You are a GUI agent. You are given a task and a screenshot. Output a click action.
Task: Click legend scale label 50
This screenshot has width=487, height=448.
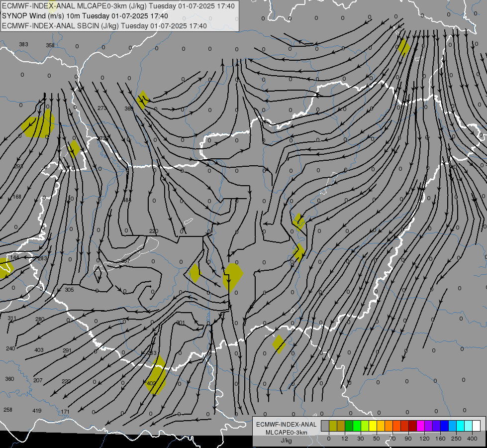pos(377,439)
